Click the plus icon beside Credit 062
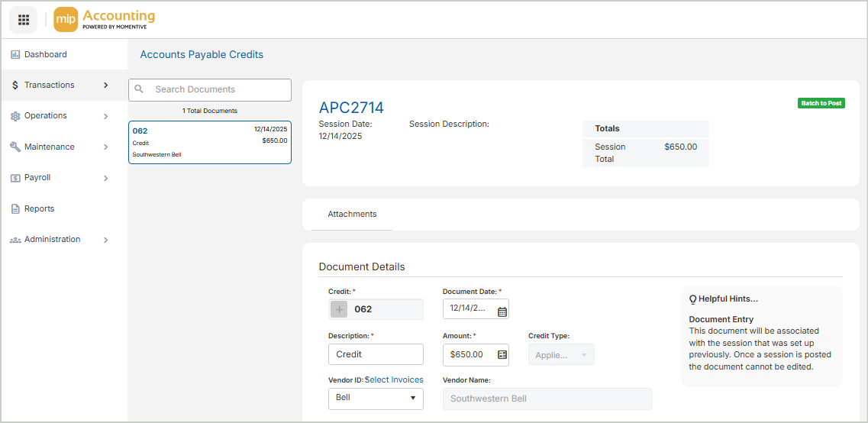Screen dimensions: 868x423 [340, 309]
